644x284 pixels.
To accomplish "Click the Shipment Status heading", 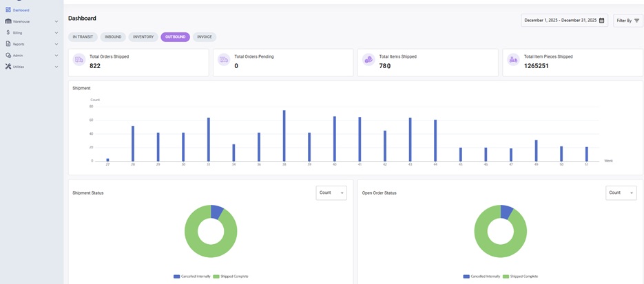I will (x=88, y=193).
